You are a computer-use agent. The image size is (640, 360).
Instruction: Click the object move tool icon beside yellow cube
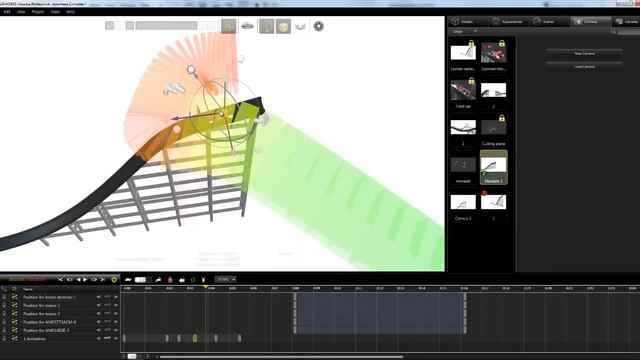pyautogui.click(x=267, y=27)
